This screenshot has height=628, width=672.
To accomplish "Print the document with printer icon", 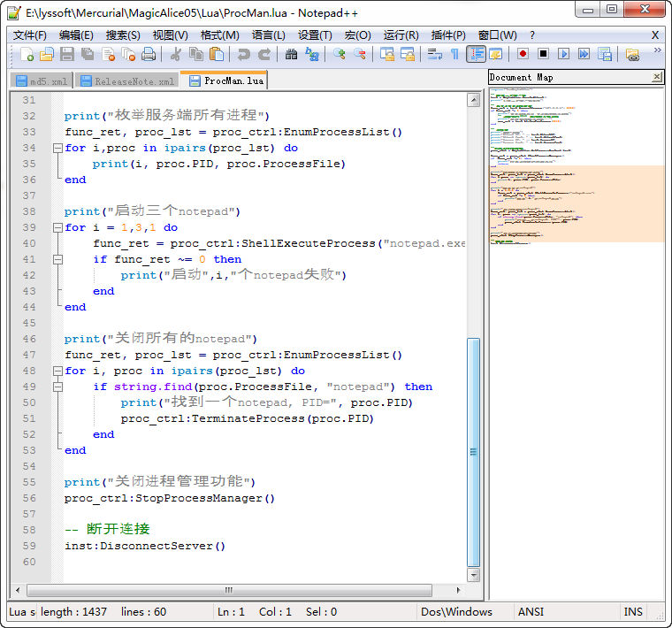I will (149, 55).
